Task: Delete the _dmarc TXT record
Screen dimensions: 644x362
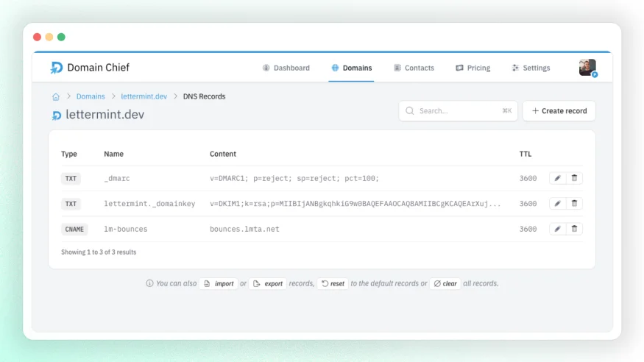Action: (574, 178)
